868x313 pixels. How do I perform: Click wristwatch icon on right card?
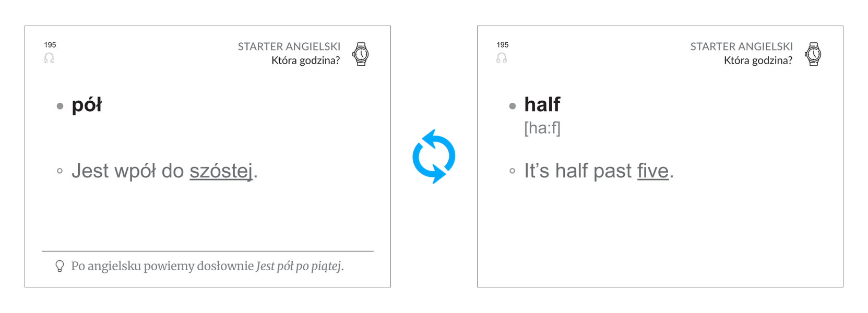(813, 54)
